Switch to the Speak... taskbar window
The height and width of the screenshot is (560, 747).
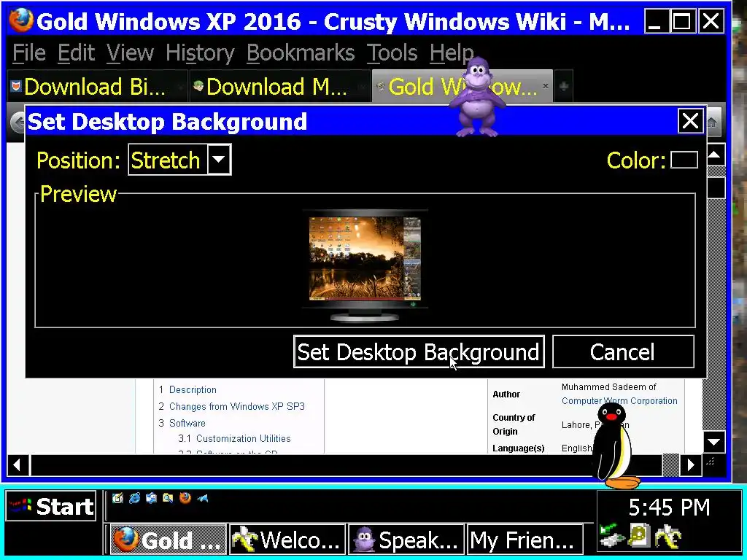click(x=406, y=540)
